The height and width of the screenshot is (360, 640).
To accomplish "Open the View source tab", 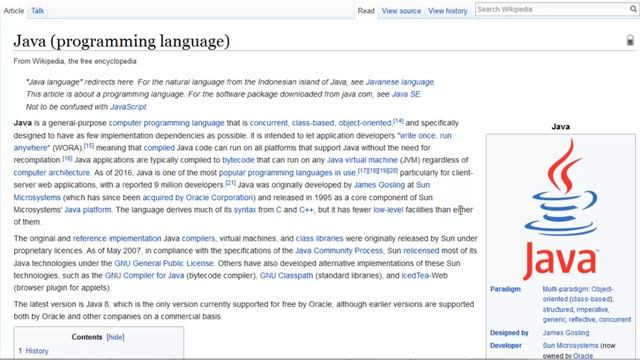I will coord(401,11).
